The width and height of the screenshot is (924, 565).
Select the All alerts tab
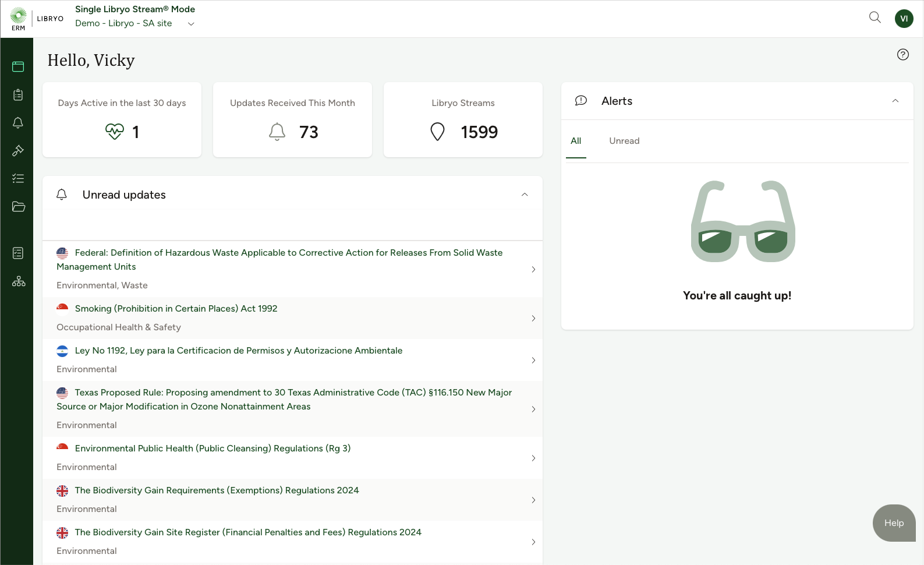[x=576, y=141]
